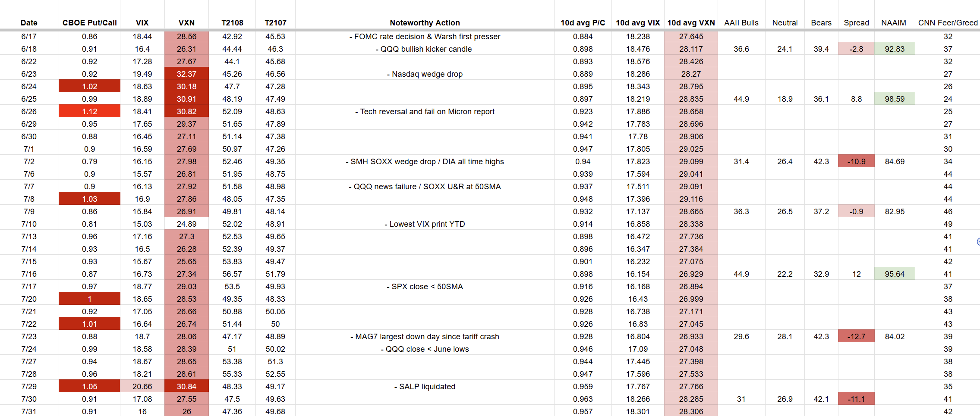Select the T2107 value 52.55
The width and height of the screenshot is (980, 416).
coord(275,374)
